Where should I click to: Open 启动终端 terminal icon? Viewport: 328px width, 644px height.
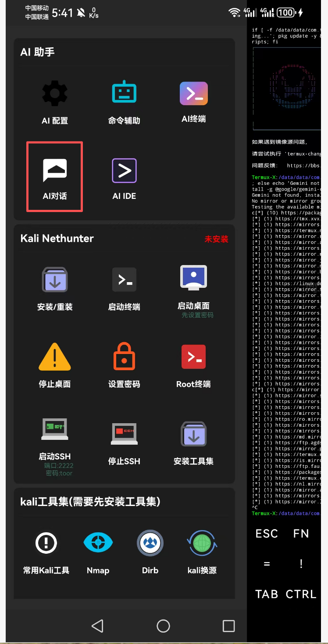pos(124,280)
